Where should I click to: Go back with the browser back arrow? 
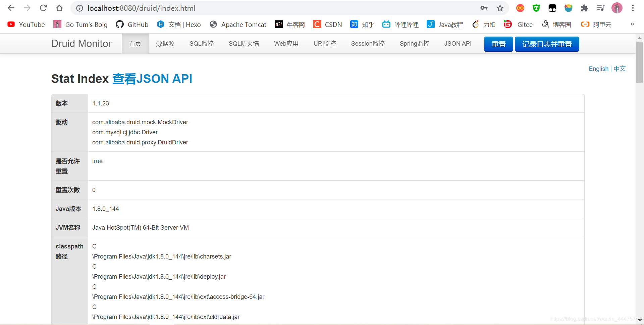11,8
